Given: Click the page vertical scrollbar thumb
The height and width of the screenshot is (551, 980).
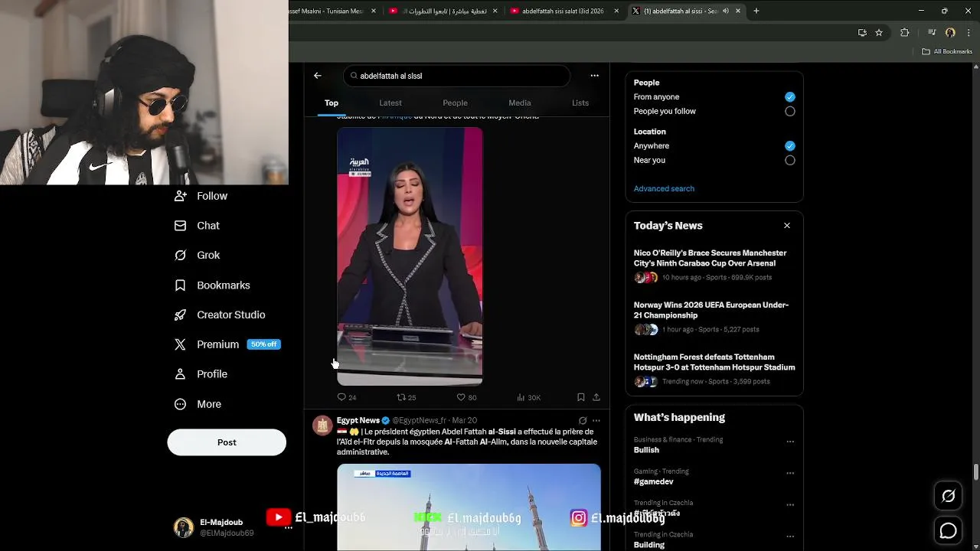Looking at the screenshot, I should point(976,471).
